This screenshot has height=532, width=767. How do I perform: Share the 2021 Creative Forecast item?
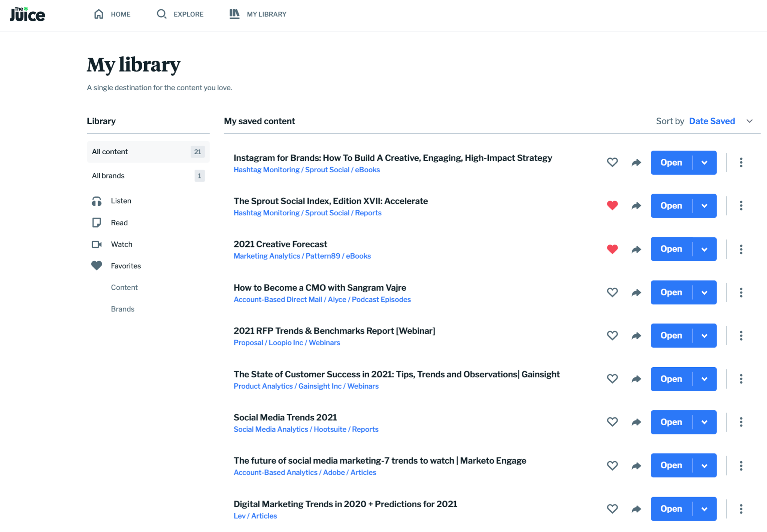(x=636, y=249)
